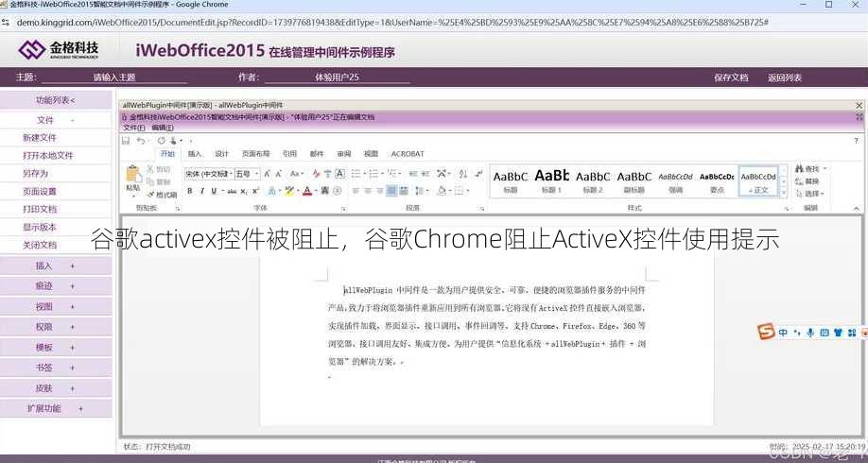868x463 pixels.
Task: Open the ACROBAT ribbon tab
Action: (x=408, y=154)
